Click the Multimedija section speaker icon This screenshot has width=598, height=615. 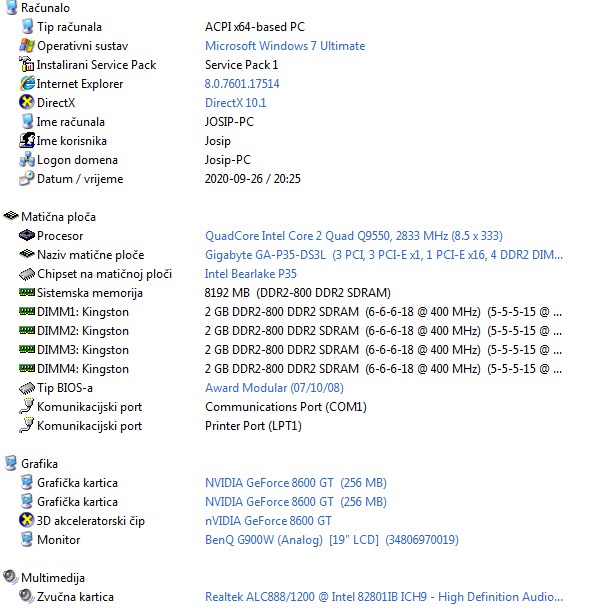coord(11,577)
